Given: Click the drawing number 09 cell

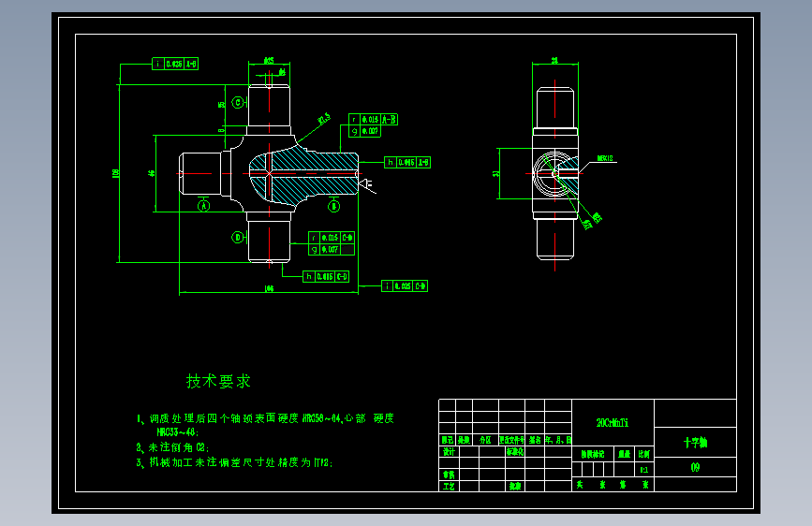Looking at the screenshot, I should click(x=696, y=467).
